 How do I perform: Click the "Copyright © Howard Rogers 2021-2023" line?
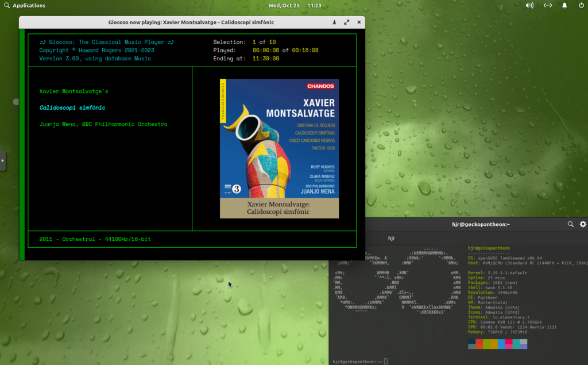tap(96, 51)
